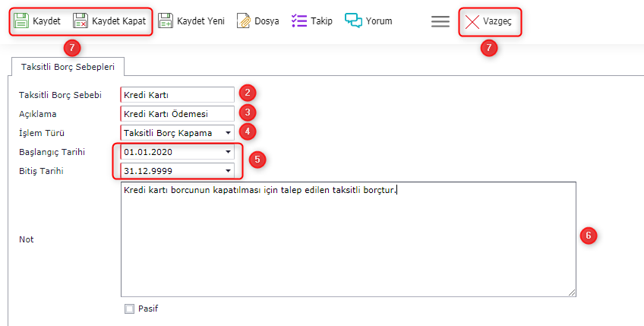
Task: Click the Takip checklist icon
Action: point(299,21)
